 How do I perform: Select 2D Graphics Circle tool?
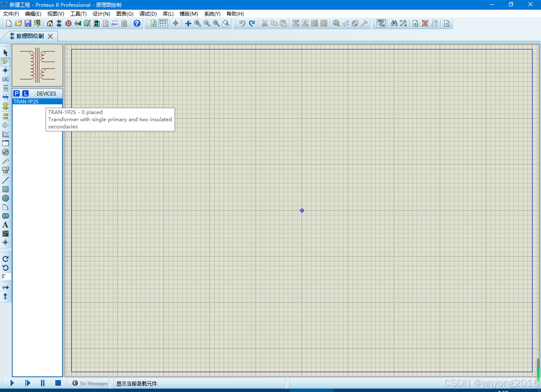(5, 198)
